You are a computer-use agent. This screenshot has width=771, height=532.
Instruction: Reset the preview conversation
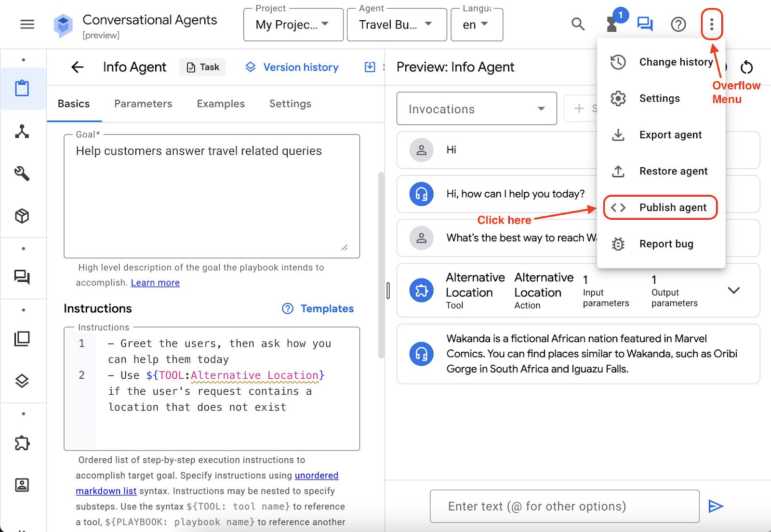click(746, 67)
